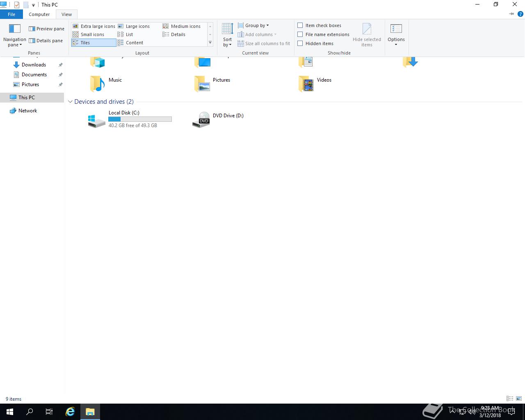525x420 pixels.
Task: Select Medium icons layout
Action: (x=182, y=26)
